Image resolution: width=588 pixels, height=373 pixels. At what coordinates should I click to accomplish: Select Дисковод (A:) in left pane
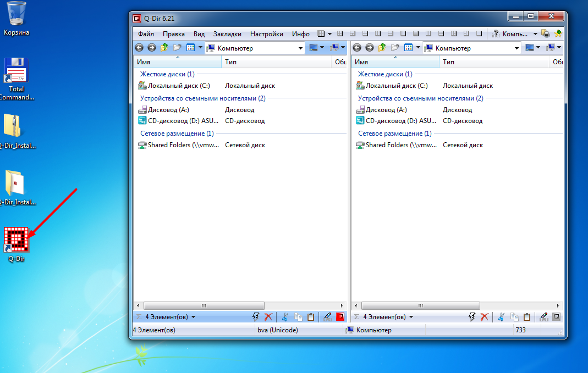click(x=164, y=110)
